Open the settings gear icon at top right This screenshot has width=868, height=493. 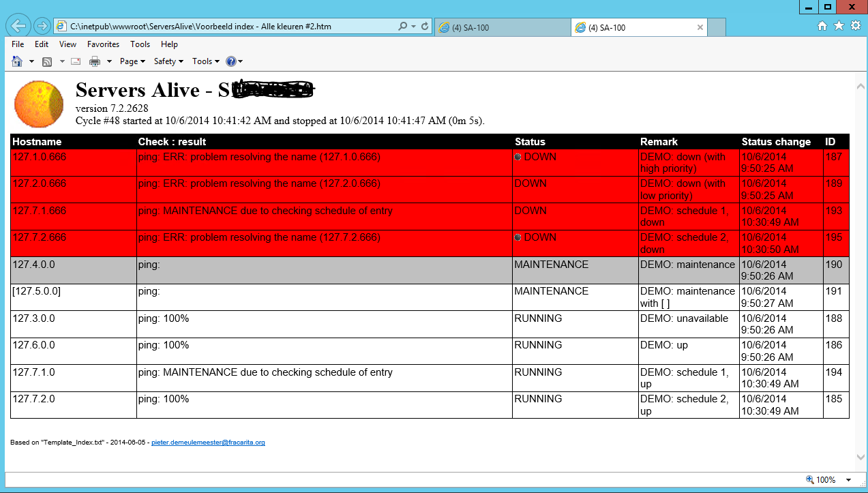pyautogui.click(x=854, y=26)
